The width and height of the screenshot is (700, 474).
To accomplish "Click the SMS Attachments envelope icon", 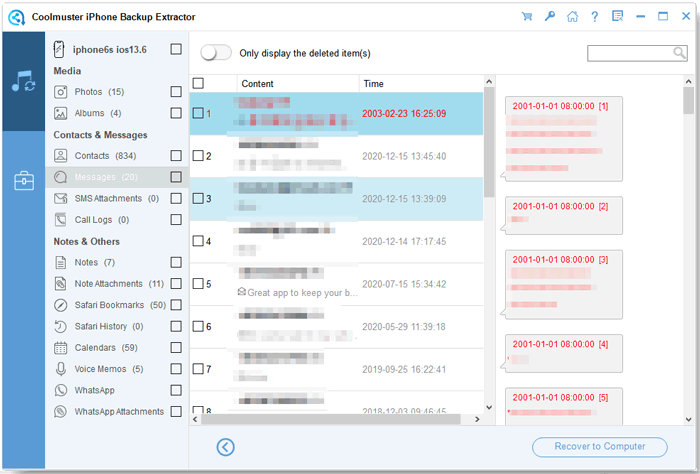I will pos(60,199).
